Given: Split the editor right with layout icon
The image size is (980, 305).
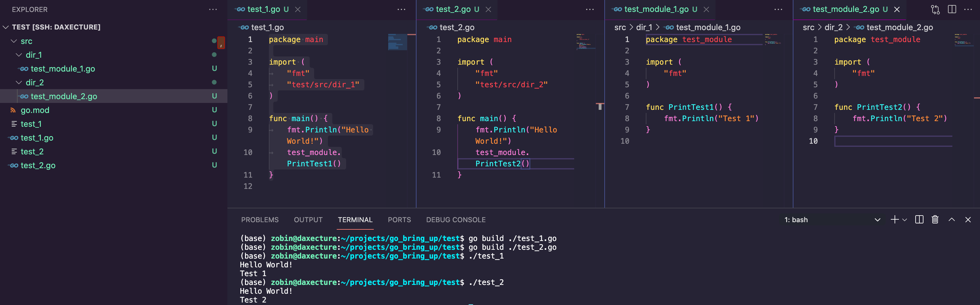Looking at the screenshot, I should [x=952, y=9].
